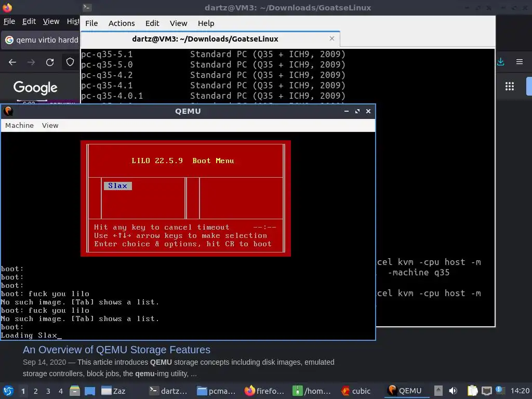Open the terminal's View menu

179,23
